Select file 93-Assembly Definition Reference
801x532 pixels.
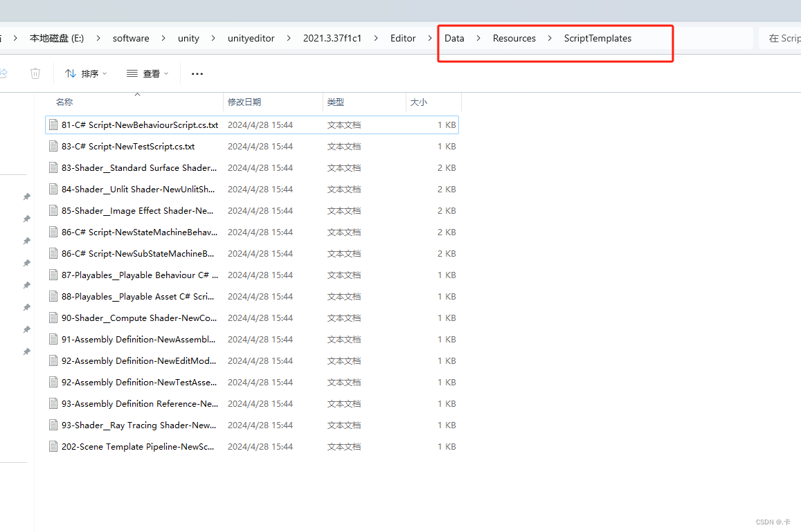pos(252,404)
